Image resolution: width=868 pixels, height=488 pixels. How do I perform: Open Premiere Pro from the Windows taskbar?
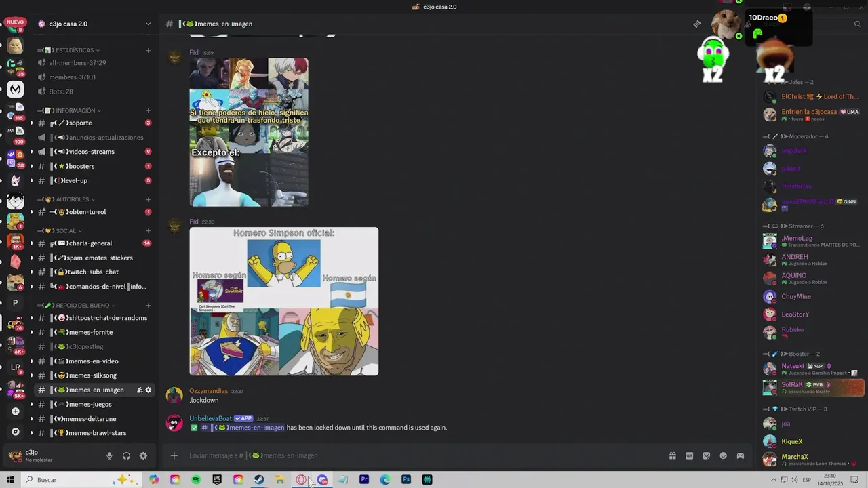[x=364, y=479]
